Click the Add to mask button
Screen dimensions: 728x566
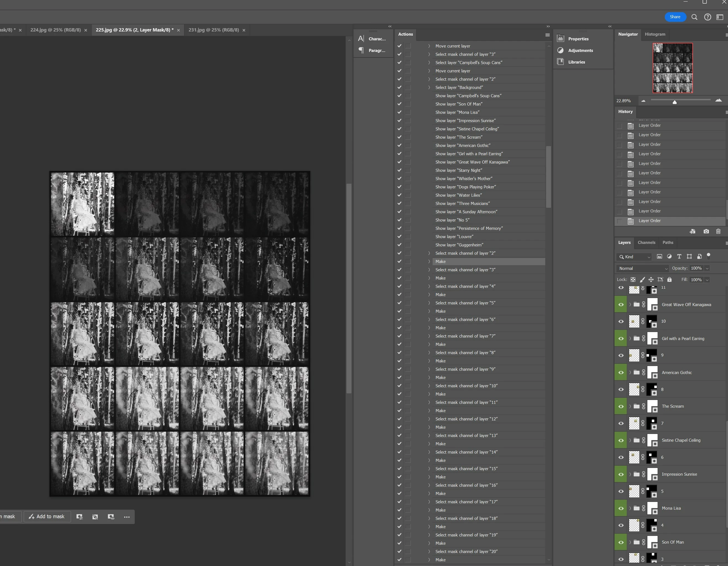coord(47,517)
